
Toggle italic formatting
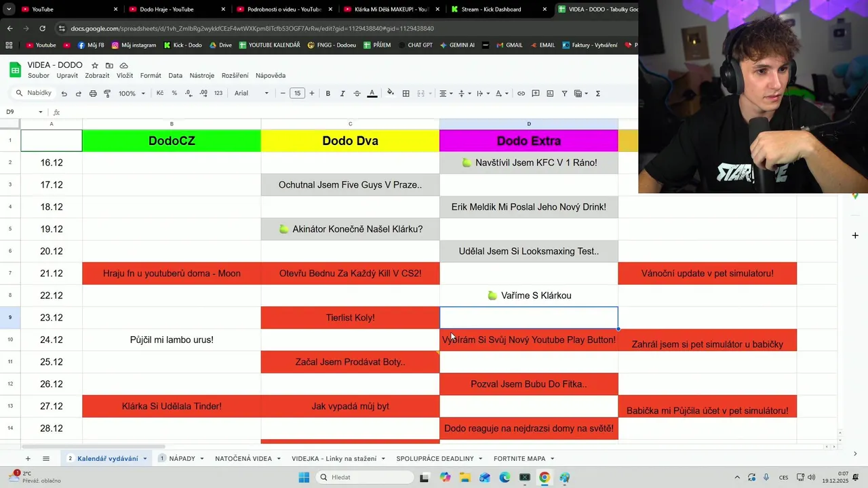tap(342, 94)
